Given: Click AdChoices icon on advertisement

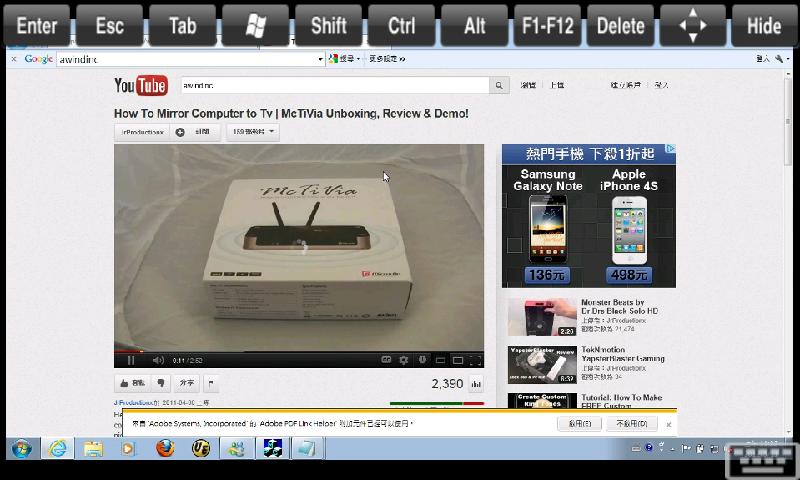Looking at the screenshot, I should coord(670,148).
